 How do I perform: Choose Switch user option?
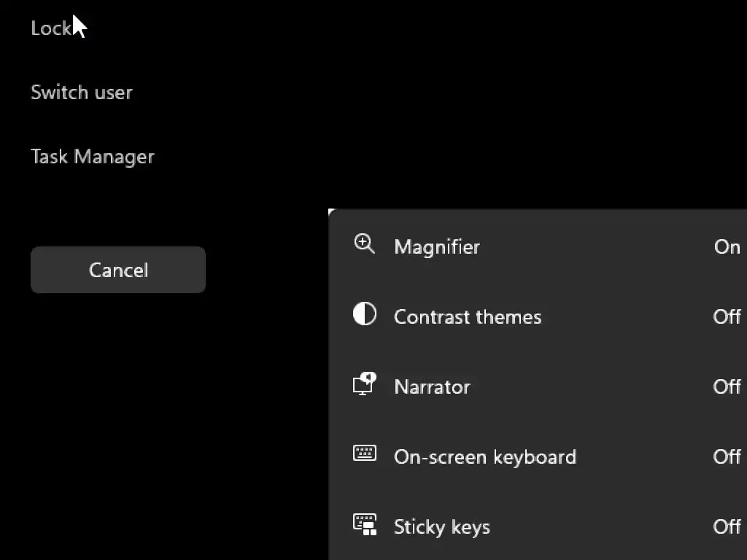click(x=82, y=93)
